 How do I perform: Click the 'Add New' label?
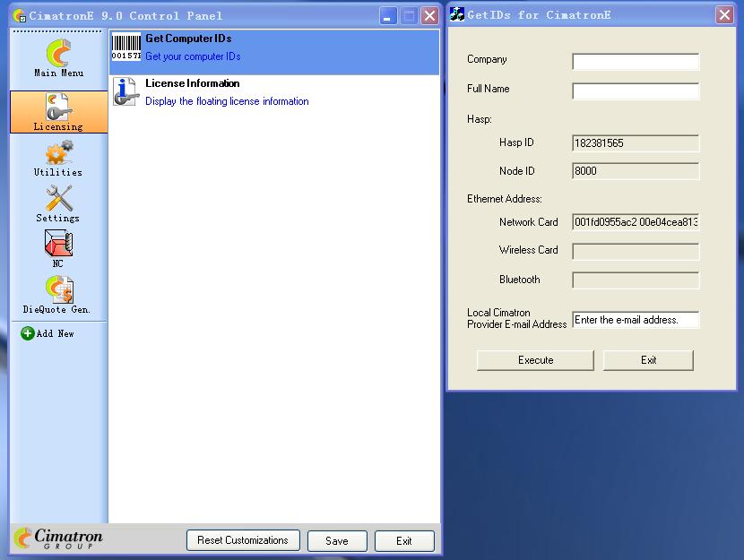point(55,334)
